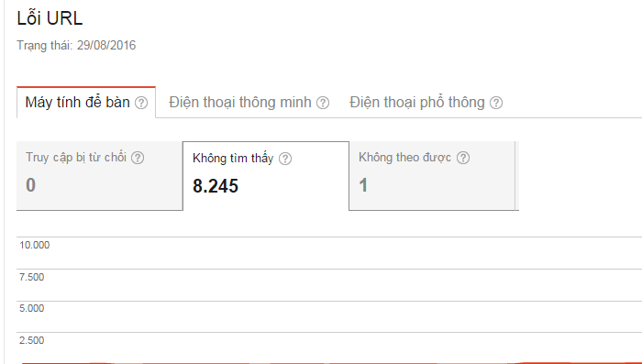
Task: Click the 8.245 not-found error count
Action: point(216,186)
